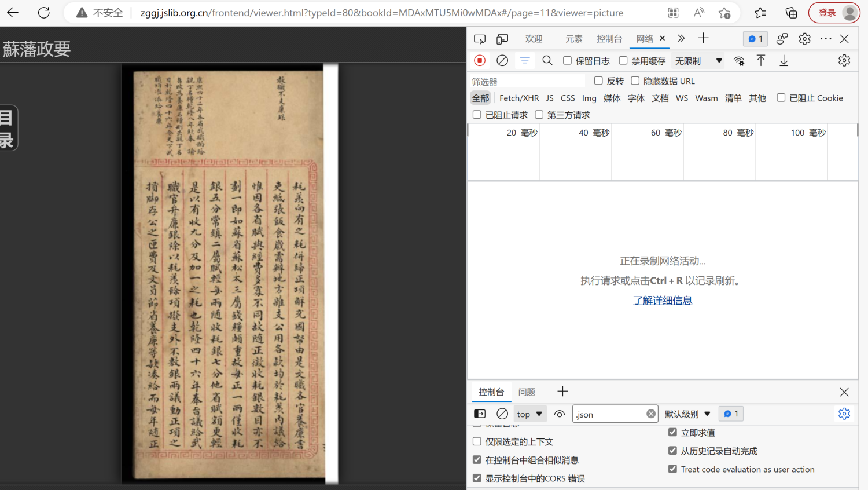
Task: Switch to the 元素 tab
Action: click(573, 39)
